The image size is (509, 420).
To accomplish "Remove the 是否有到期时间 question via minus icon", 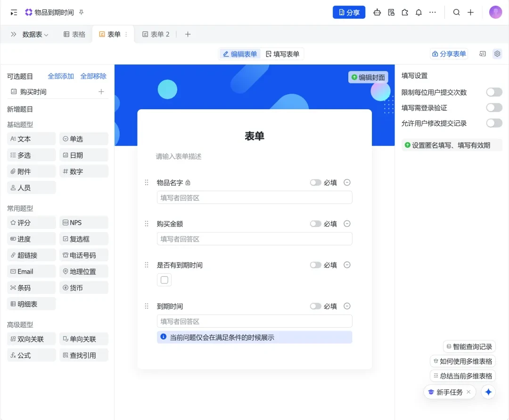I will 347,265.
